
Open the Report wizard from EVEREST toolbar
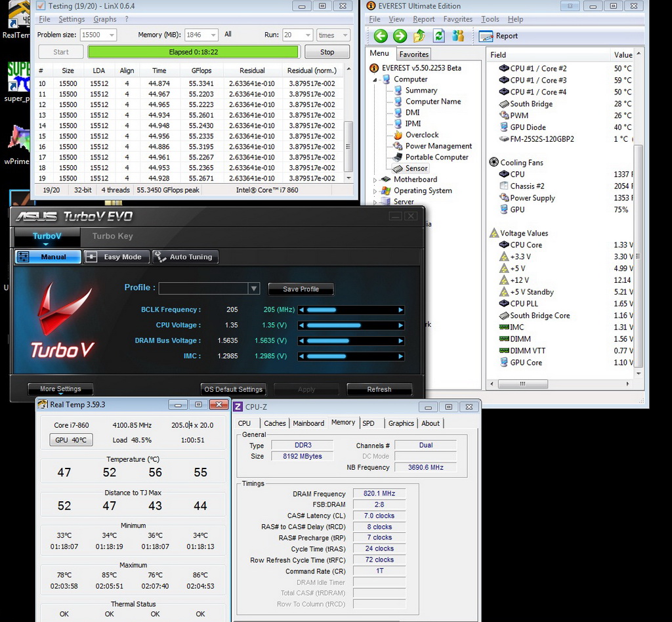click(499, 36)
